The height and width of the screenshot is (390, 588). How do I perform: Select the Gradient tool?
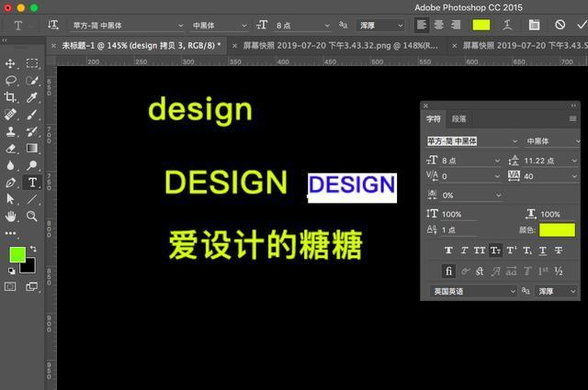32,149
